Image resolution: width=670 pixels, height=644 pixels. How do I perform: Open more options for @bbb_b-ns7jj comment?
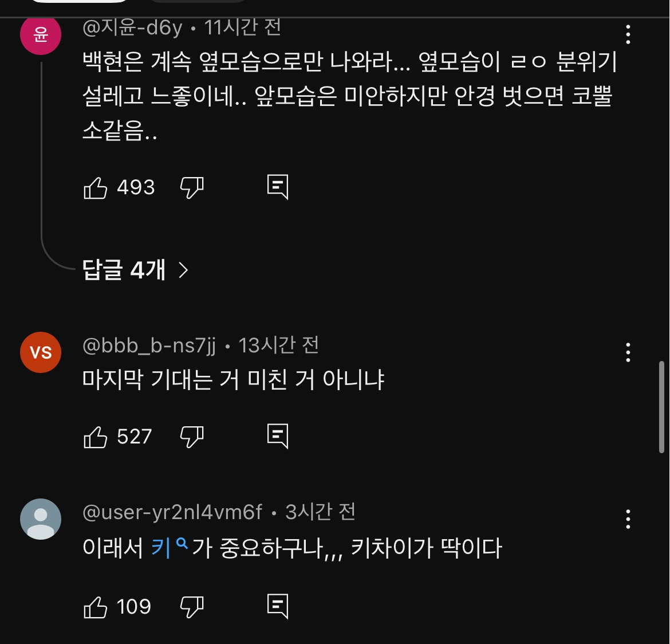(x=628, y=352)
